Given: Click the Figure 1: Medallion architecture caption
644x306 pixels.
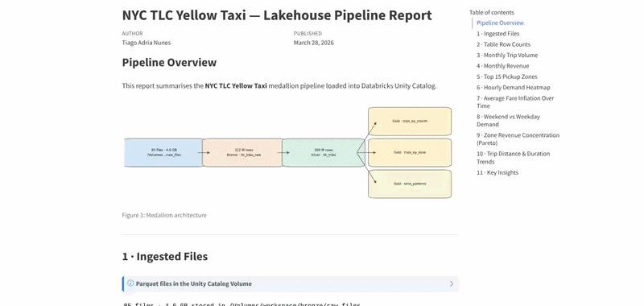Looking at the screenshot, I should tap(164, 215).
